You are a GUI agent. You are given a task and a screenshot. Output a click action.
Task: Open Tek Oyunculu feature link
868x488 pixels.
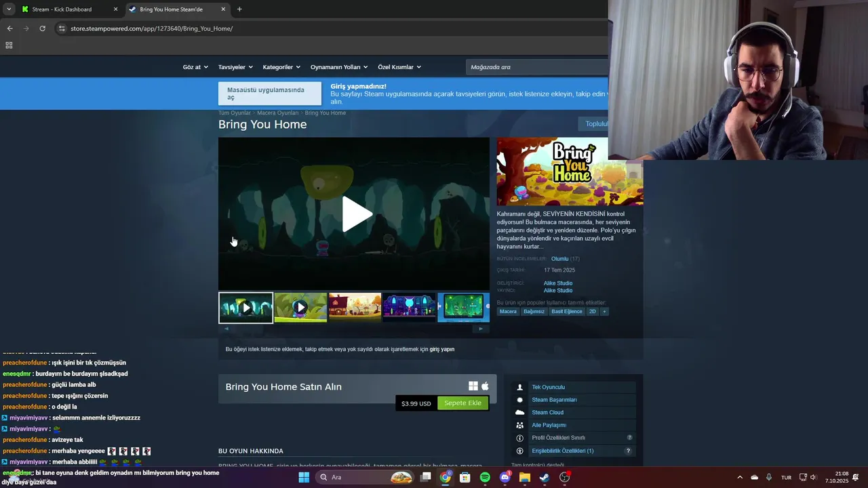[548, 387]
